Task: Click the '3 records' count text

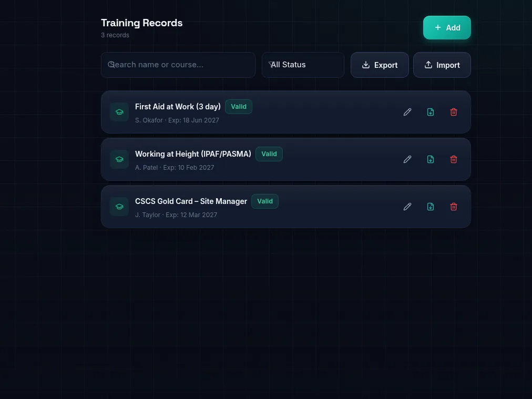Action: [115, 35]
